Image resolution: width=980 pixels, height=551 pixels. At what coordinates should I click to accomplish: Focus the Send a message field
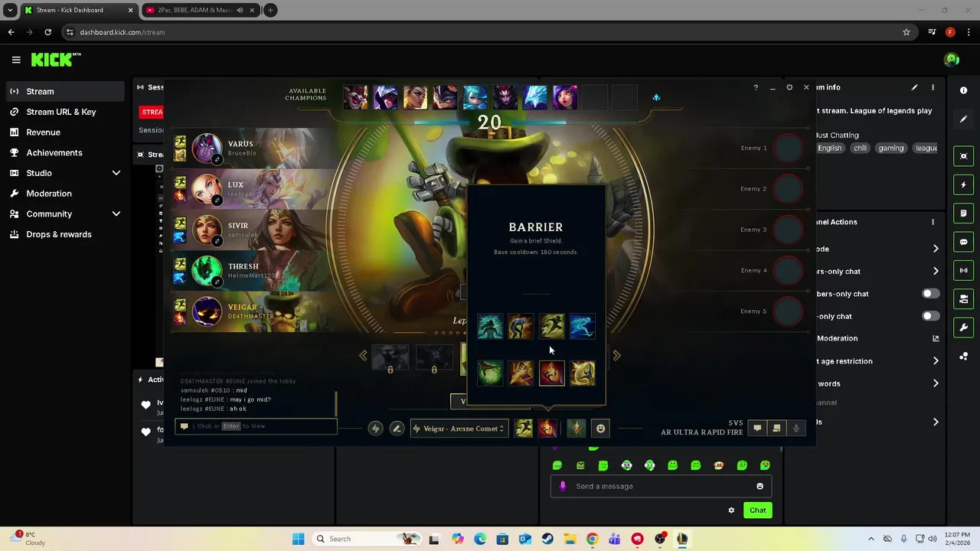(660, 486)
